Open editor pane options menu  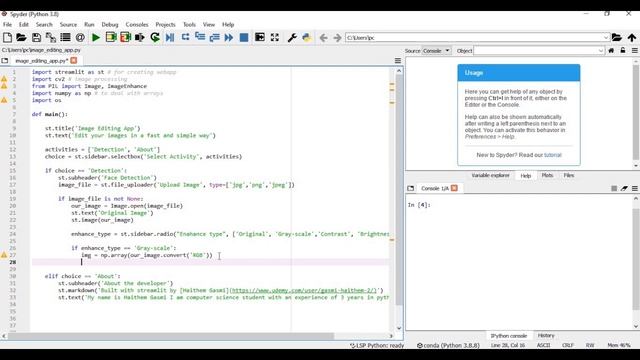pyautogui.click(x=398, y=60)
